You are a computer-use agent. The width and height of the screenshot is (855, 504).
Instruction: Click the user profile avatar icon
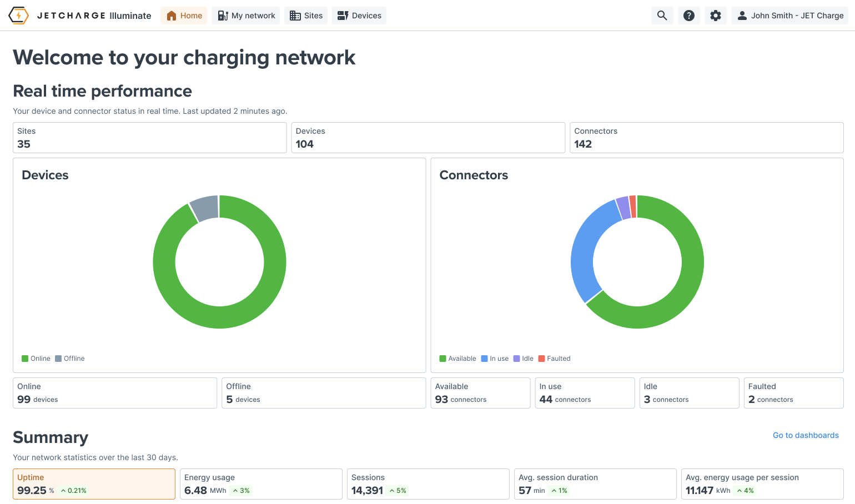click(742, 16)
